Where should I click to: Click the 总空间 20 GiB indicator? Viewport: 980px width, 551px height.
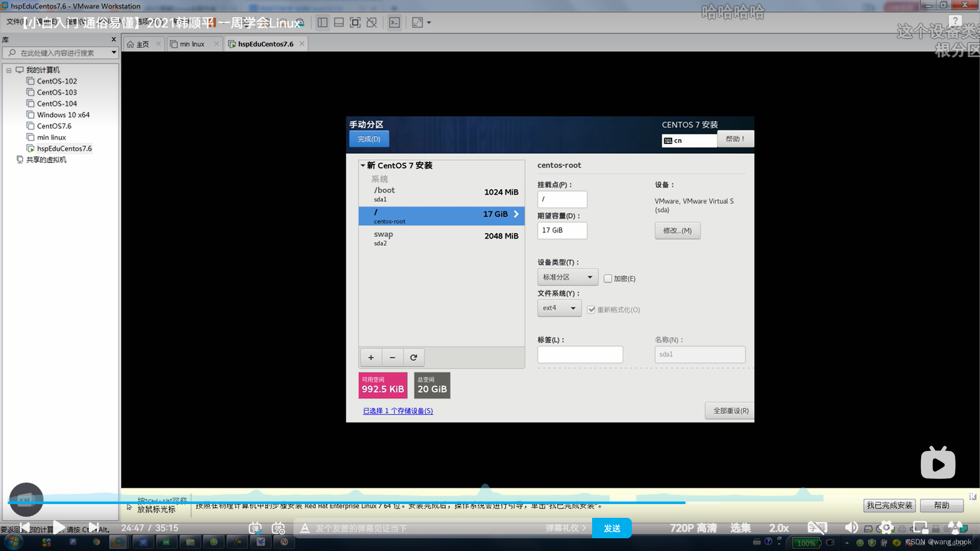click(432, 385)
